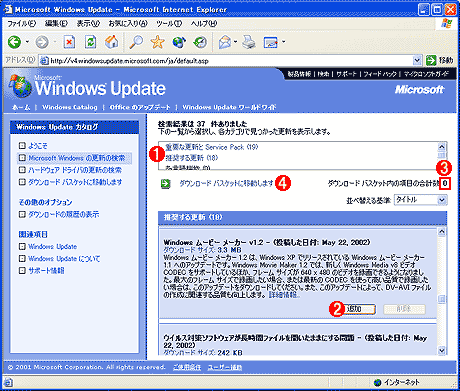Click the Back navigation arrow
Screen dimensions: 460x391
[15, 42]
